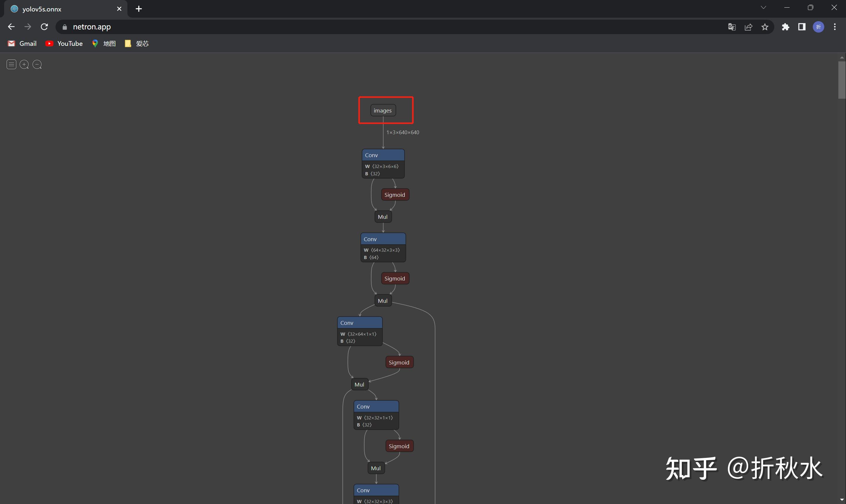Screen dimensions: 846x504
Task: Bookmark page with star icon
Action: coord(765,27)
